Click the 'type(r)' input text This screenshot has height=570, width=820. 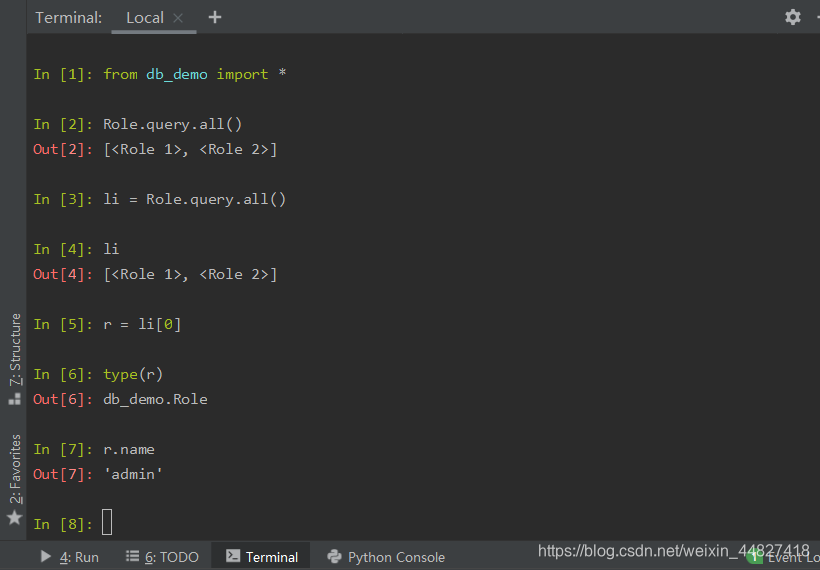pos(133,374)
